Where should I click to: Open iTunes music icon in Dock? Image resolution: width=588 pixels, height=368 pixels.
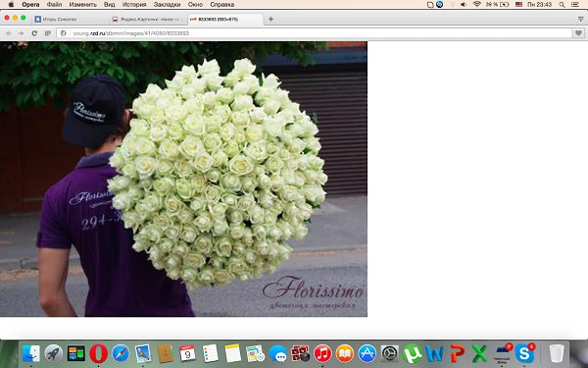(322, 353)
